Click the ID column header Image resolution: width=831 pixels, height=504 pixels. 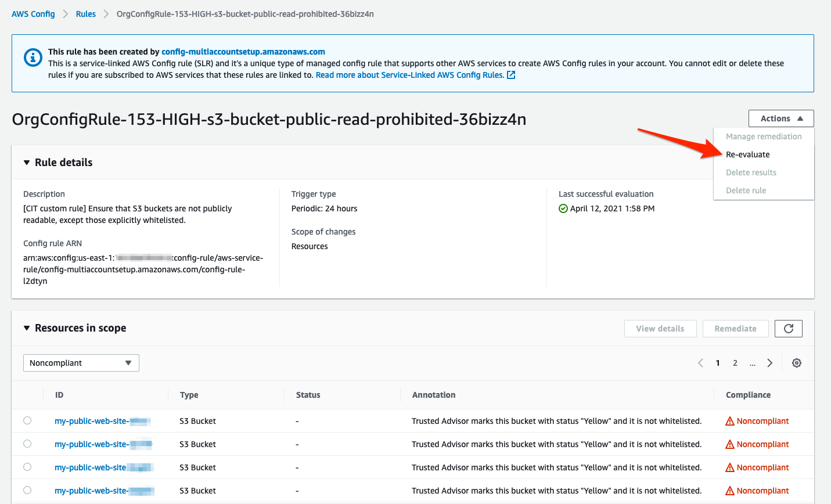pyautogui.click(x=59, y=395)
